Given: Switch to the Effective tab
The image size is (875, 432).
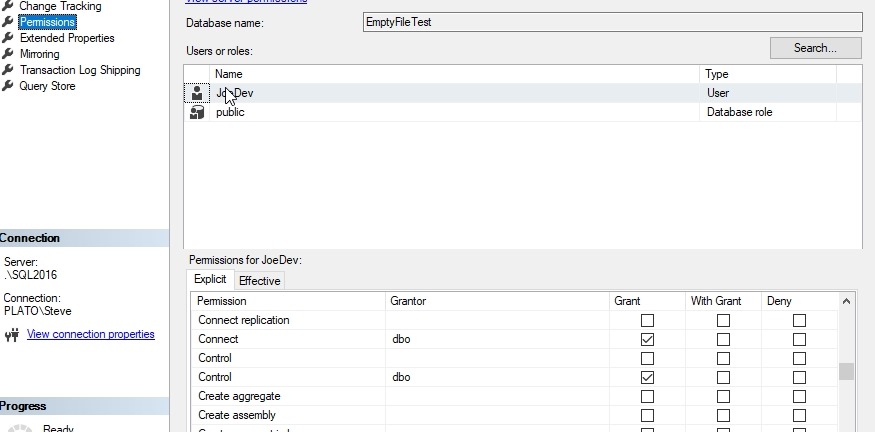Looking at the screenshot, I should click(260, 281).
